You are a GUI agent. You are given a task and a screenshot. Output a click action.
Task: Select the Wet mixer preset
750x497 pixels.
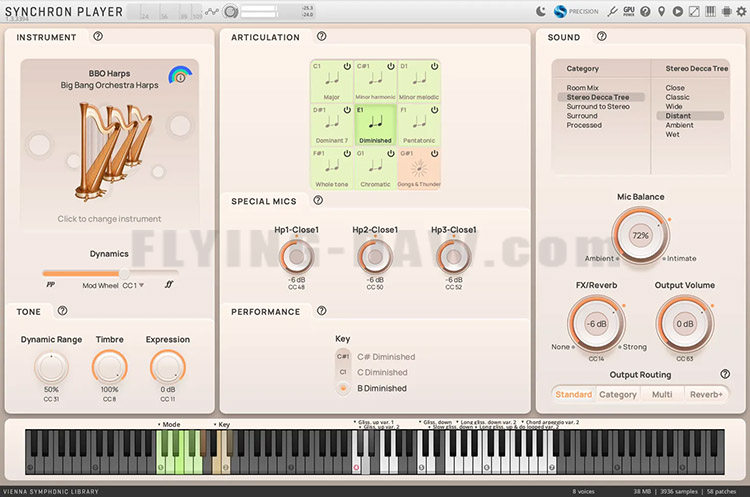coord(672,134)
